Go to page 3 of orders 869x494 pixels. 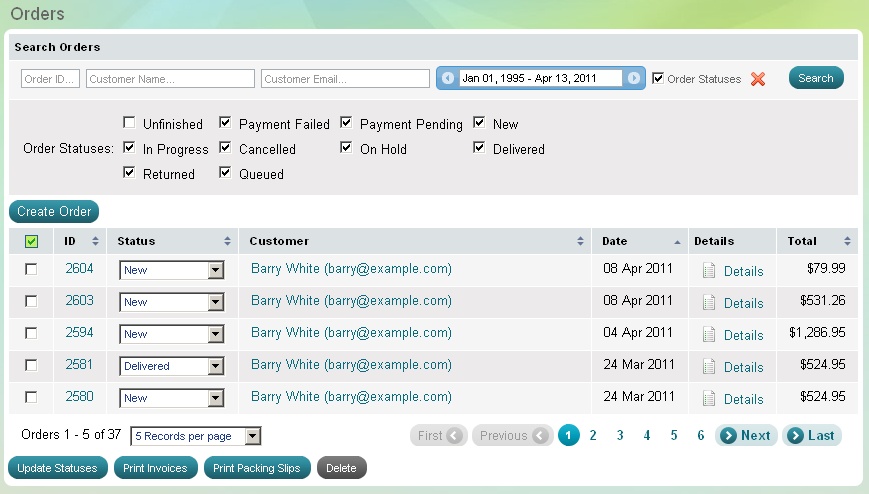tap(620, 435)
